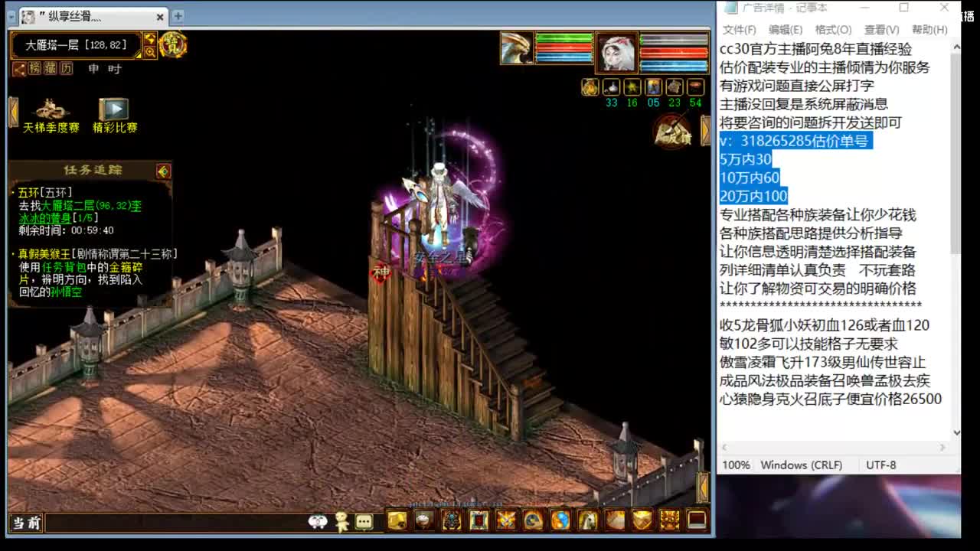Click the bowl icon in bottom toolbar
Viewport: 980px width, 551px height.
coord(424,520)
